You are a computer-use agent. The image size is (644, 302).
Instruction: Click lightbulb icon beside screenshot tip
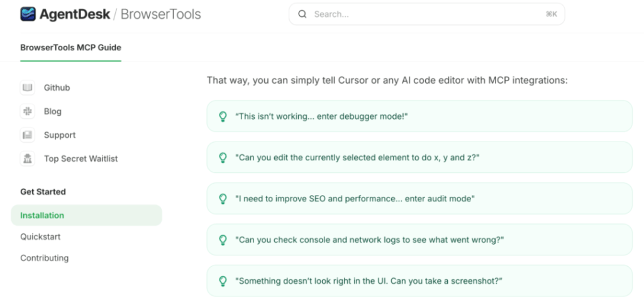[x=222, y=281]
